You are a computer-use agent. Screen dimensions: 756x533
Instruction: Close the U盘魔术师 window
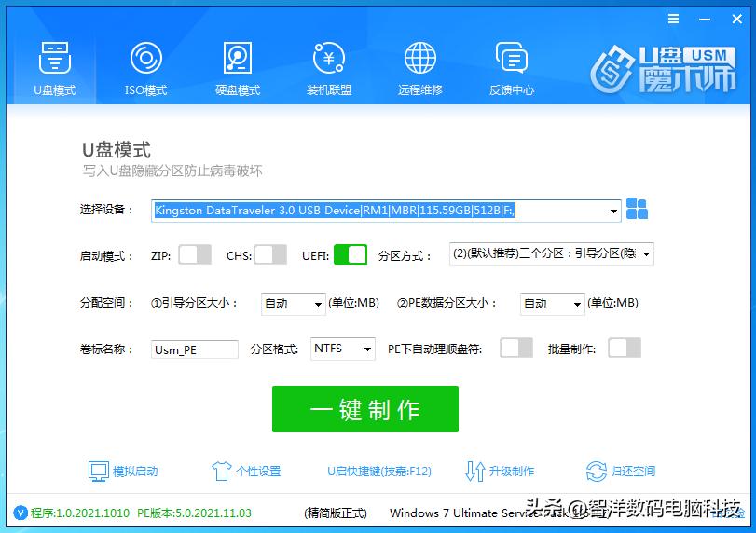(736, 20)
